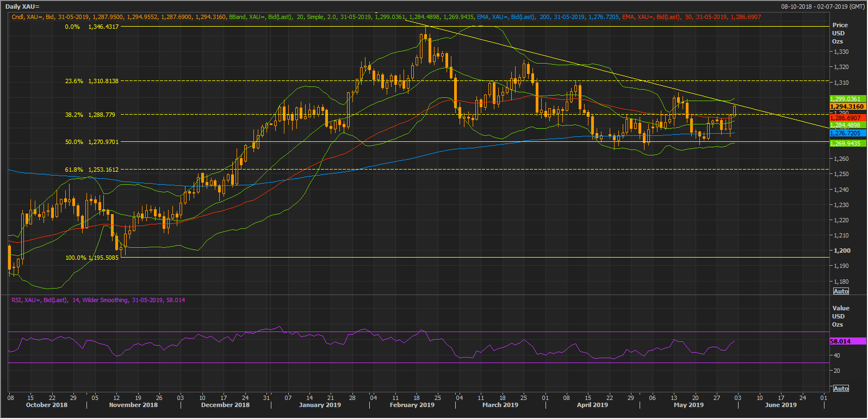Image resolution: width=868 pixels, height=419 pixels.
Task: Click the 40 level on RSI axis
Action: tap(837, 355)
